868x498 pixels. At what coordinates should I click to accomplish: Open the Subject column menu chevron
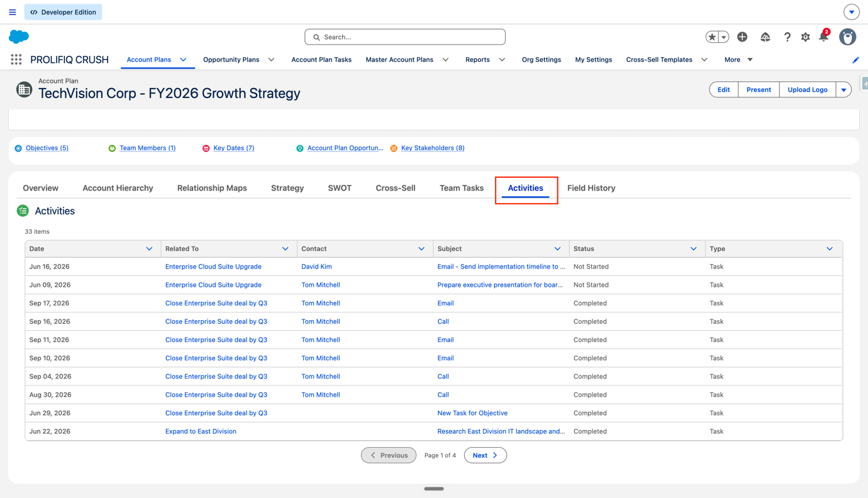click(557, 249)
